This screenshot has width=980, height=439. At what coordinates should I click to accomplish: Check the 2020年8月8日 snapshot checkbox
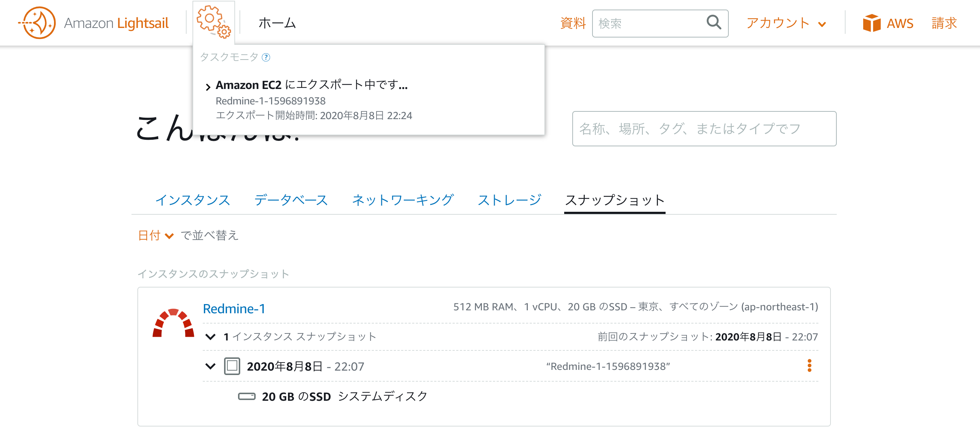(x=232, y=366)
